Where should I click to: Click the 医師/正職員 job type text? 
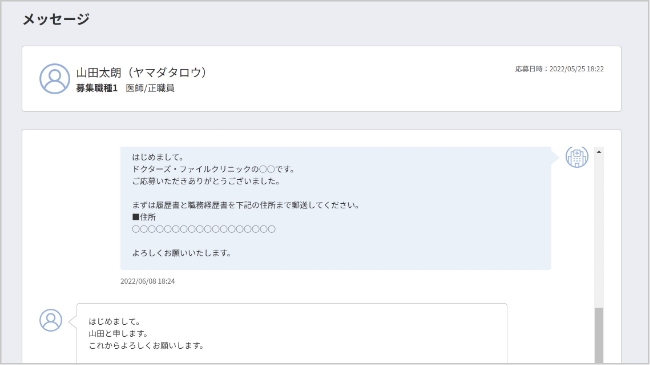[x=150, y=88]
